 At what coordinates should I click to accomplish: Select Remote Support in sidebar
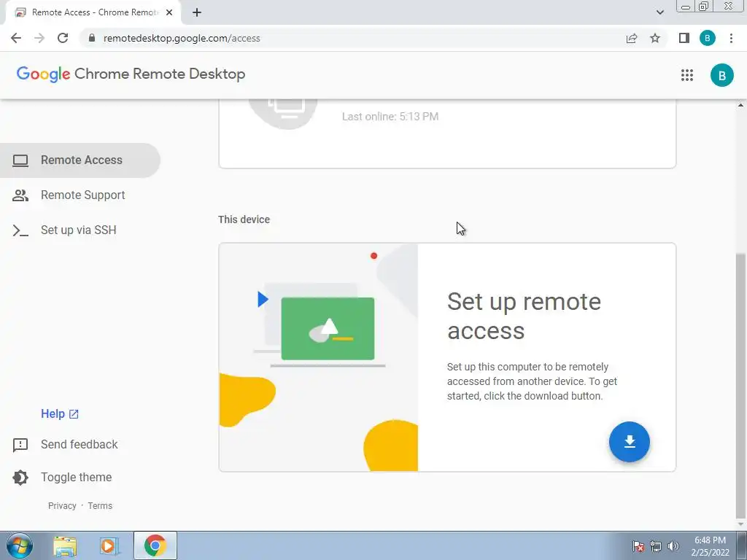(80, 195)
